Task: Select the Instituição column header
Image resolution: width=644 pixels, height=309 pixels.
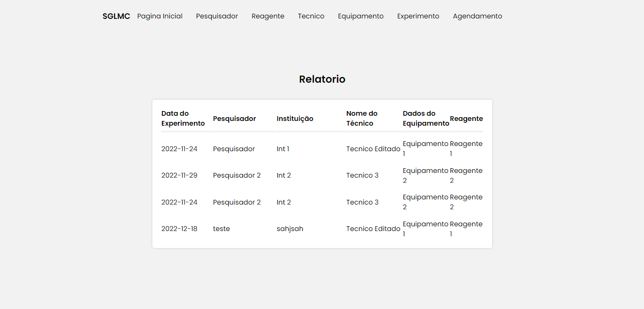Action: 295,118
